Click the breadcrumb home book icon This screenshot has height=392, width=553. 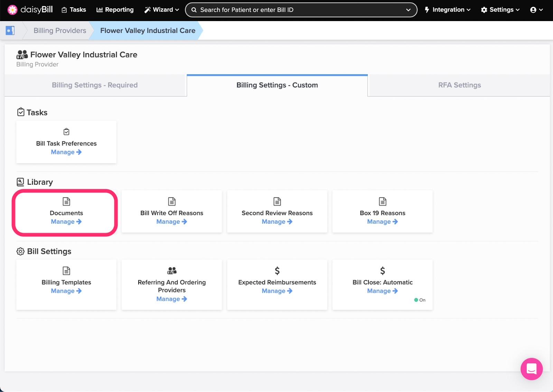(10, 30)
